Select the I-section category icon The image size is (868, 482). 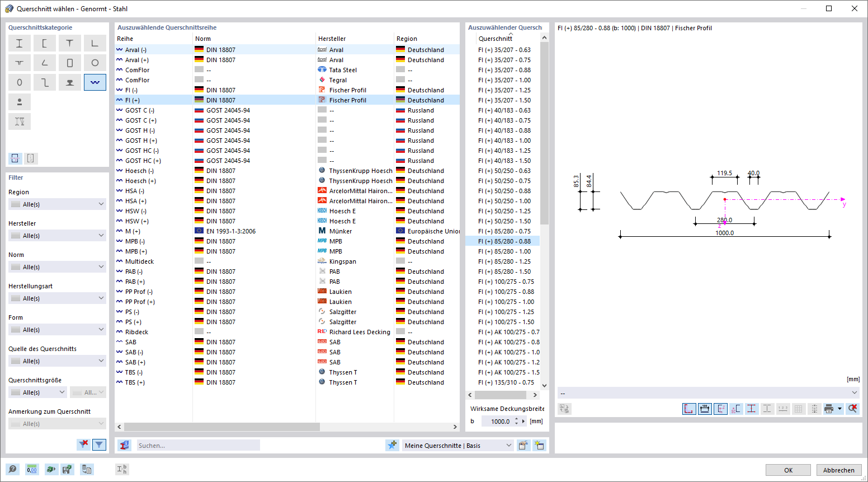coord(20,43)
